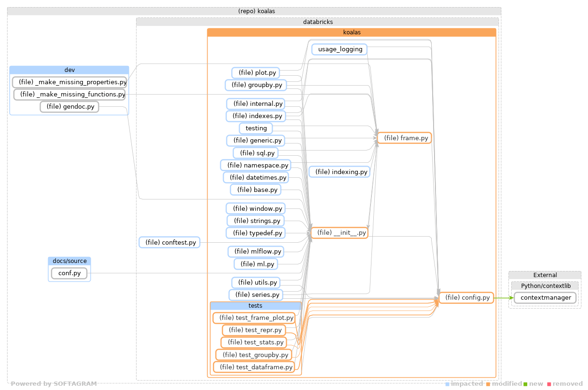Click the External group title bar
The width and height of the screenshot is (588, 390).
tap(545, 275)
